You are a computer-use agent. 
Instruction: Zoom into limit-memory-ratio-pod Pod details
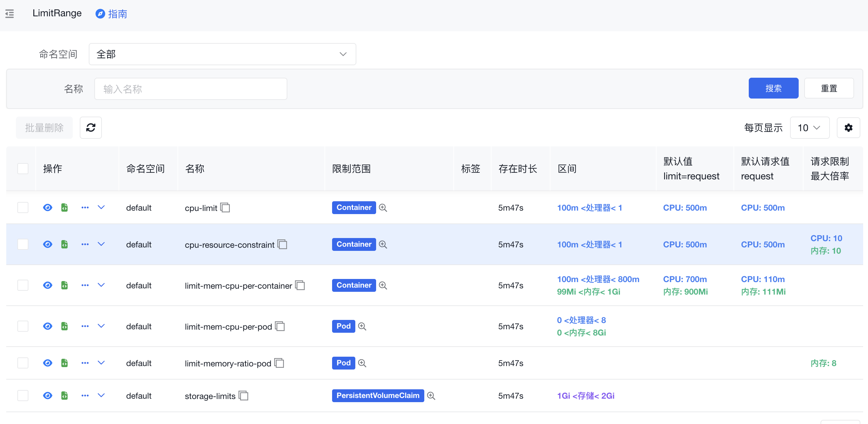click(362, 363)
